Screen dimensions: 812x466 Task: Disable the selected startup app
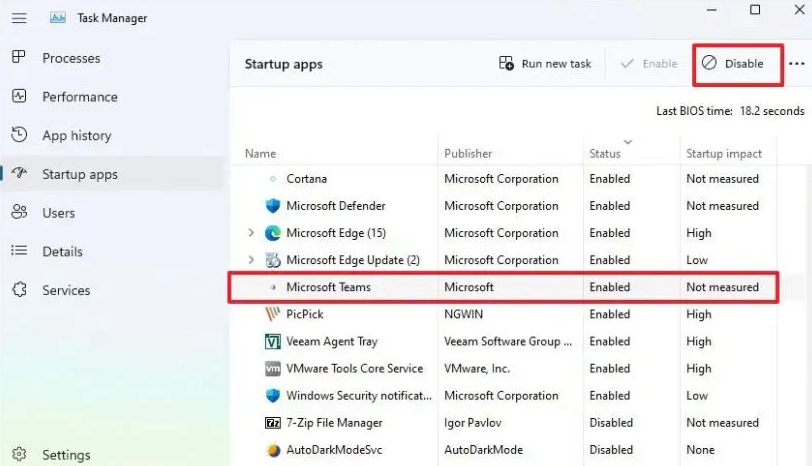tap(732, 64)
